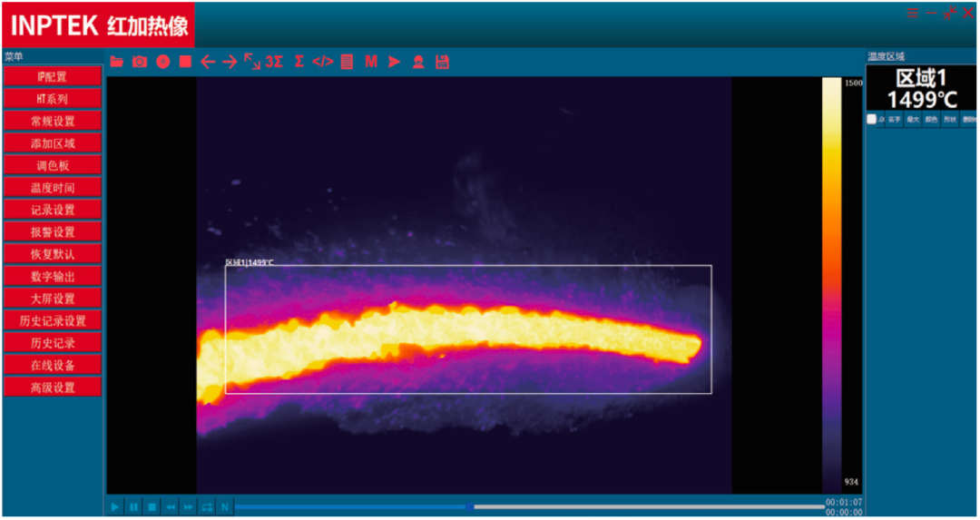Click the sigma Σ statistics icon
This screenshot has height=520, width=980.
click(x=299, y=62)
